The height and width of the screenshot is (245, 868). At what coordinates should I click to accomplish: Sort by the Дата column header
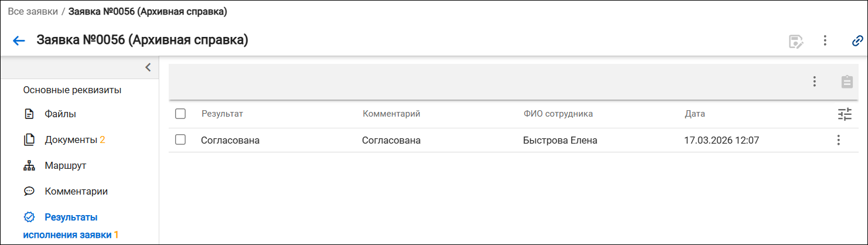[x=695, y=114]
